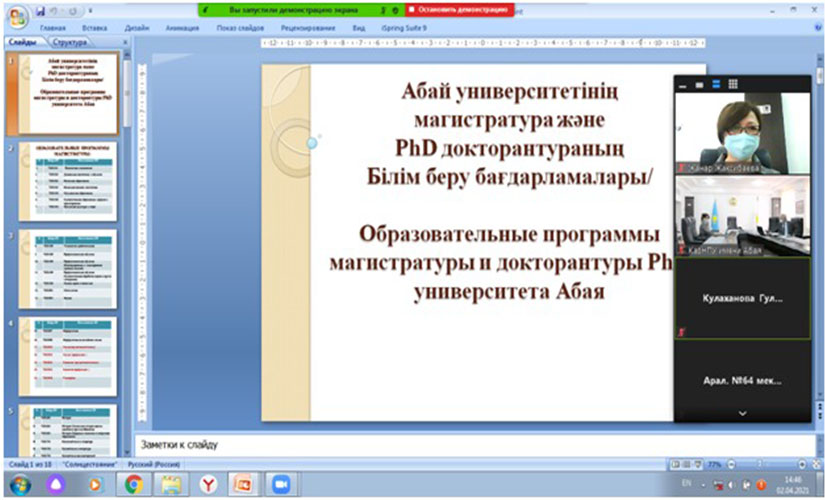Viewport: 825px width, 500px height.
Task: Switch to slide sorter view in status bar
Action: (x=687, y=465)
